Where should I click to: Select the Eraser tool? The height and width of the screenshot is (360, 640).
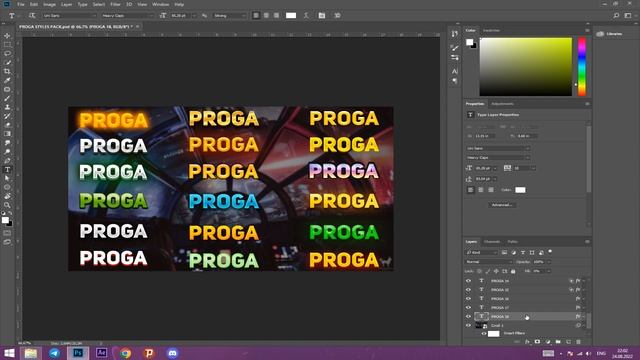click(x=7, y=125)
